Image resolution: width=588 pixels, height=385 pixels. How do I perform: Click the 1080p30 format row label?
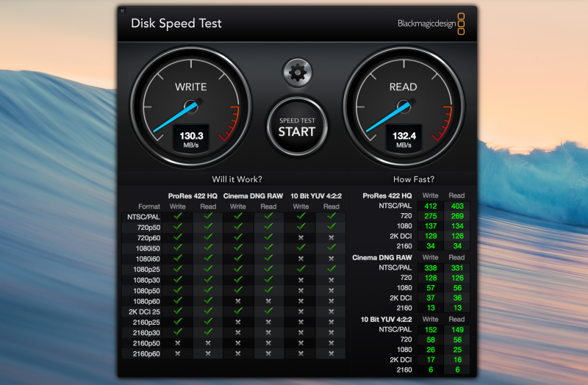click(x=146, y=280)
